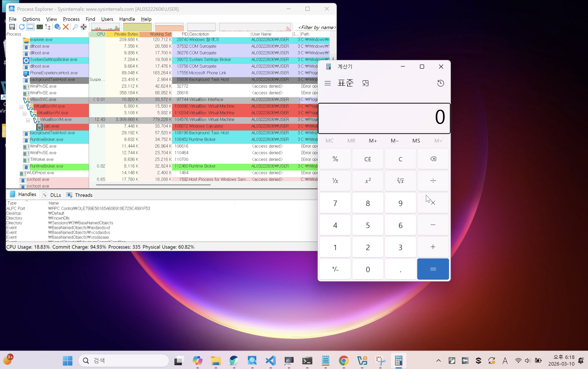Screen dimensions: 588x369
Task: Open Visual Studio Code from the taskbar
Action: (270, 361)
